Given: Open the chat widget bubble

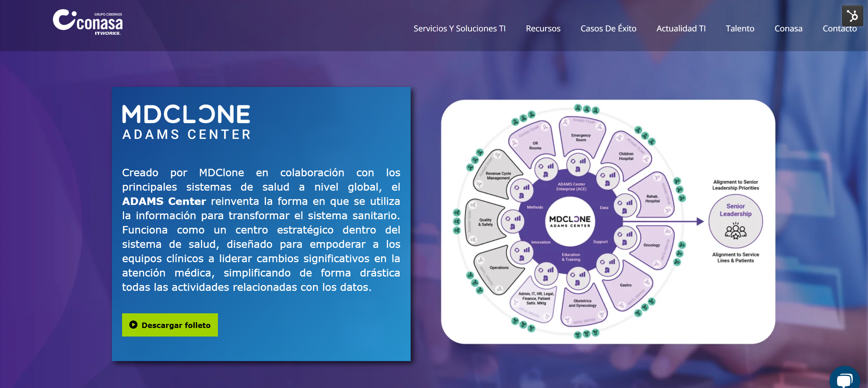Looking at the screenshot, I should (845, 379).
